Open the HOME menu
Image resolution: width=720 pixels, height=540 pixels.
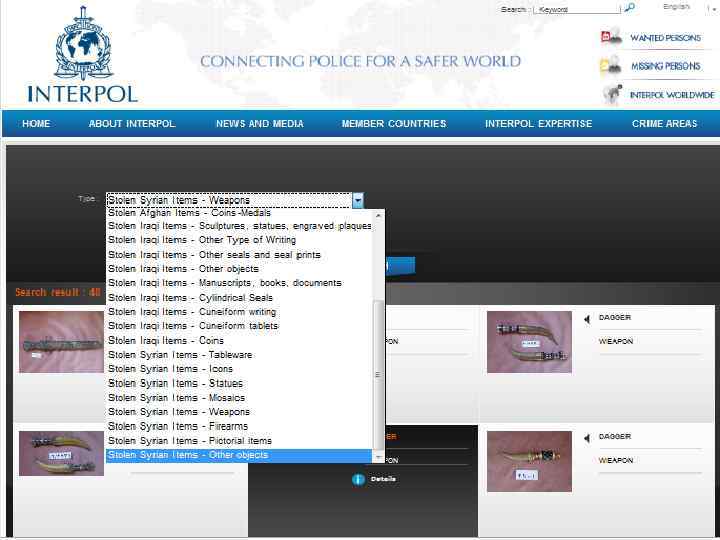[x=36, y=124]
